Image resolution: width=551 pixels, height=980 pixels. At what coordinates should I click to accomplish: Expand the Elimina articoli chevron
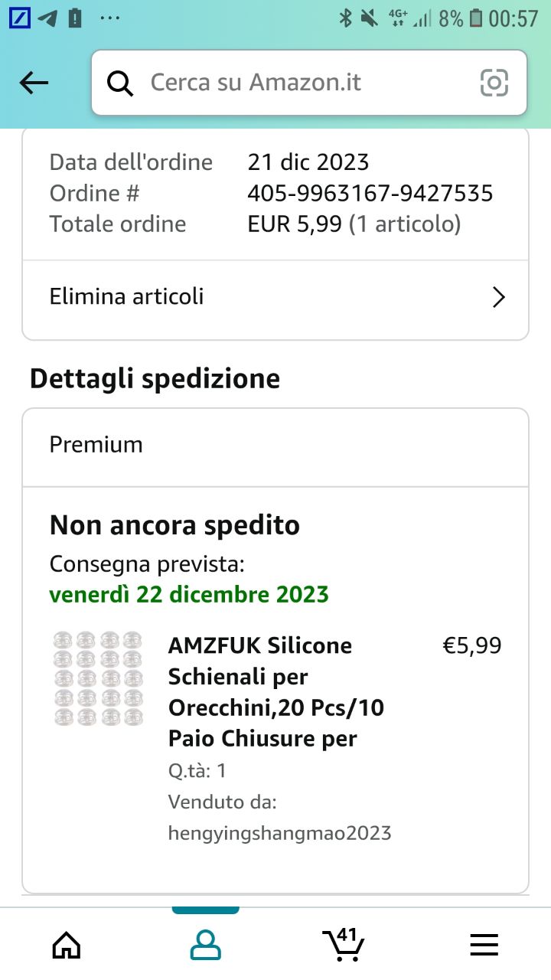coord(498,297)
